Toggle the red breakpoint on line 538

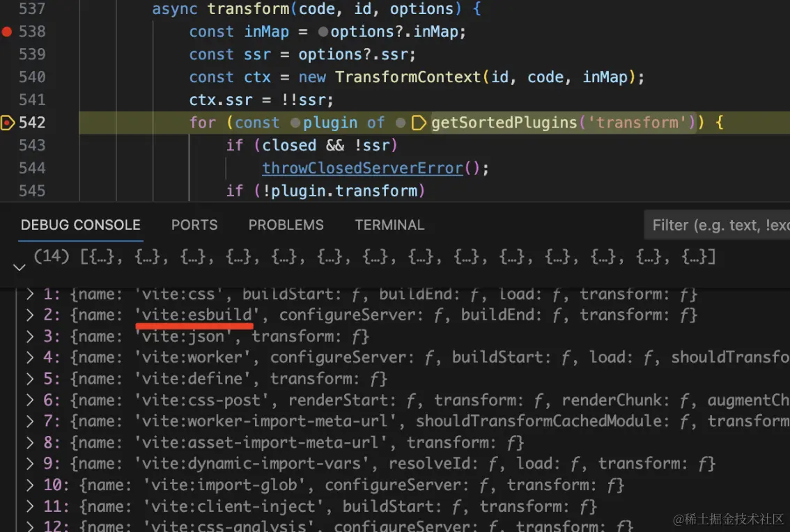7,32
